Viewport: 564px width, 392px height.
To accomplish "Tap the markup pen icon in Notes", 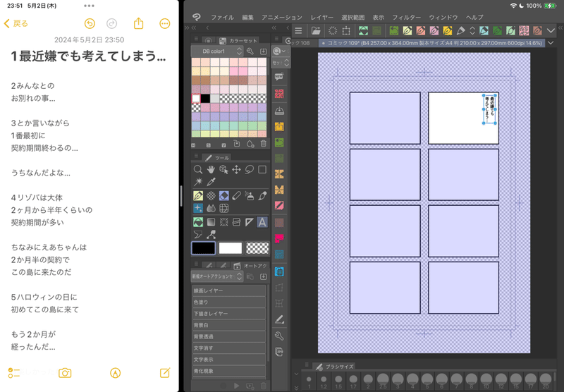I will [x=115, y=373].
